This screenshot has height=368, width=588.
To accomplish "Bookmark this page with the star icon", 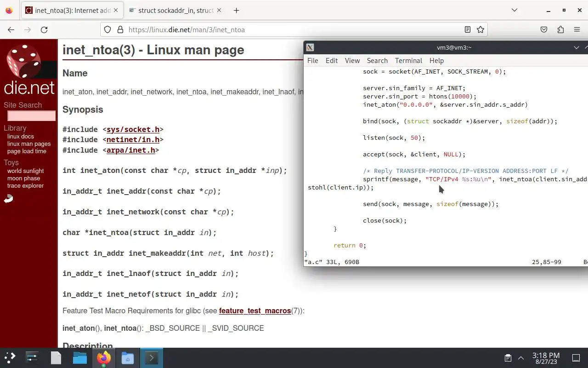I will (x=481, y=29).
